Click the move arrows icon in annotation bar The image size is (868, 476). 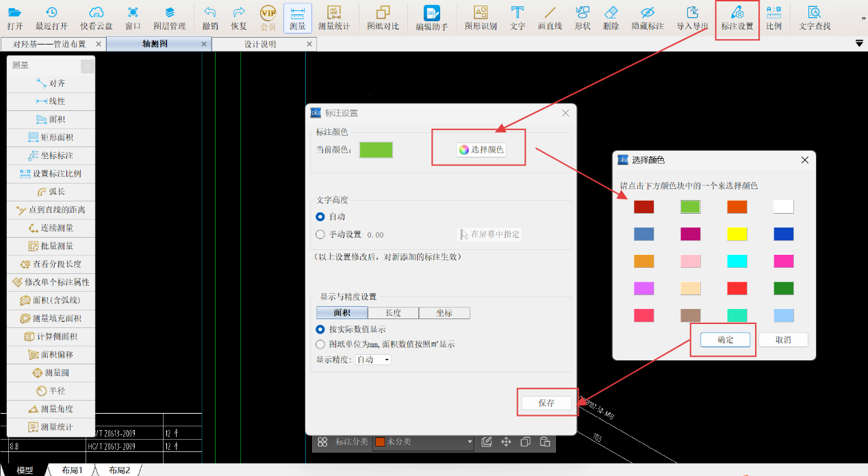click(506, 442)
